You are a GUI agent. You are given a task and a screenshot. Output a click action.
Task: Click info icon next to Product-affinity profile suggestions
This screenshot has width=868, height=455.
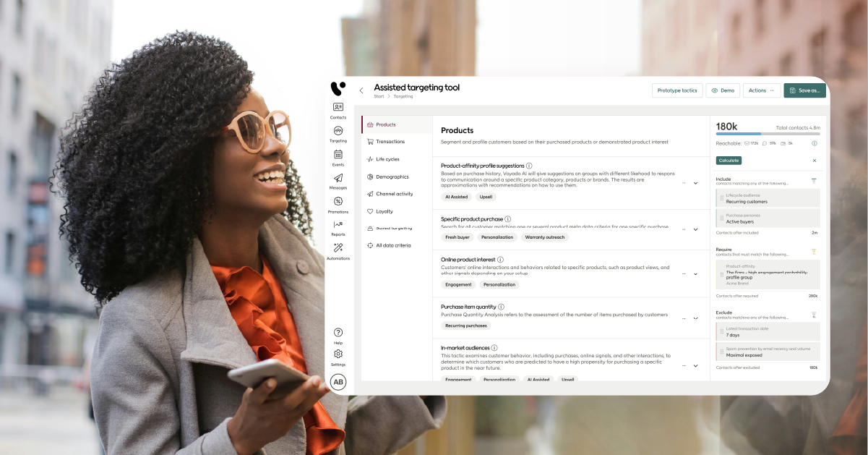pyautogui.click(x=529, y=166)
